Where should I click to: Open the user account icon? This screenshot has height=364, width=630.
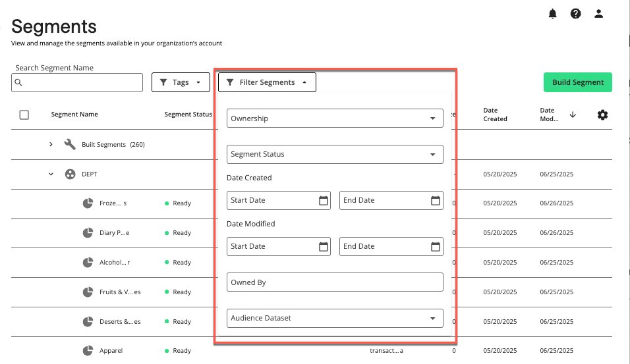tap(598, 14)
